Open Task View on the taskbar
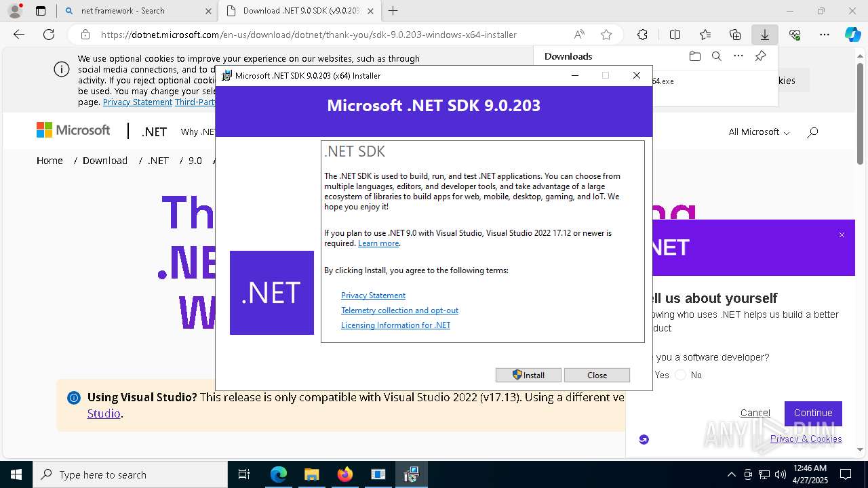The height and width of the screenshot is (488, 868). pyautogui.click(x=244, y=474)
